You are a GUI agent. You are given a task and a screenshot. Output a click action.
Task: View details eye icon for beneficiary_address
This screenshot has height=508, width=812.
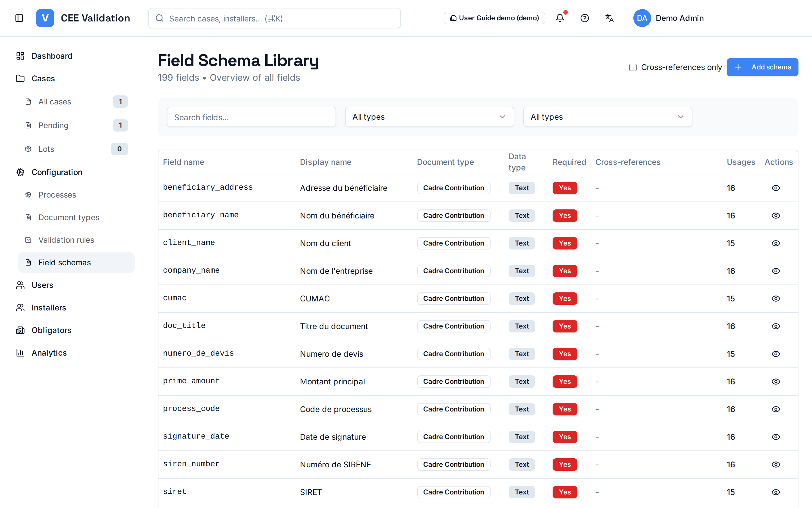[x=776, y=188]
